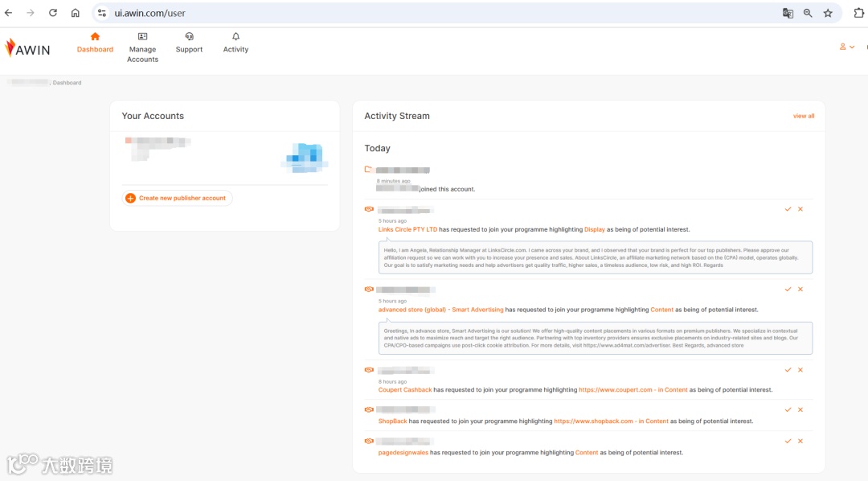Open Links Circle PTY LTD publisher link

point(407,229)
